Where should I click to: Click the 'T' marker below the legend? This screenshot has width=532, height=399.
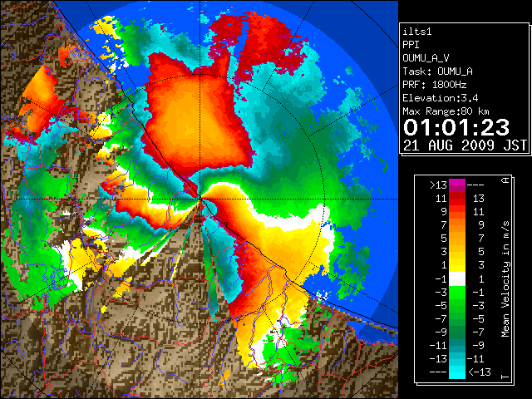pyautogui.click(x=505, y=377)
